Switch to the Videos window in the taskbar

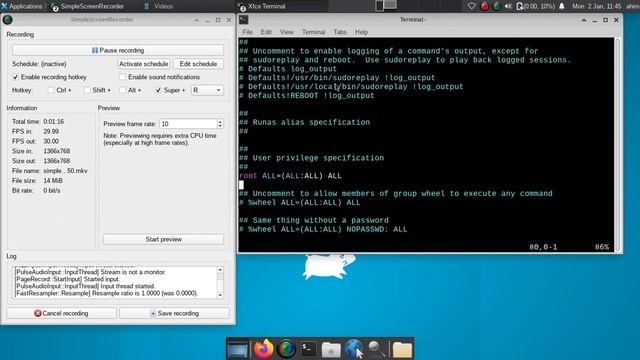click(159, 6)
